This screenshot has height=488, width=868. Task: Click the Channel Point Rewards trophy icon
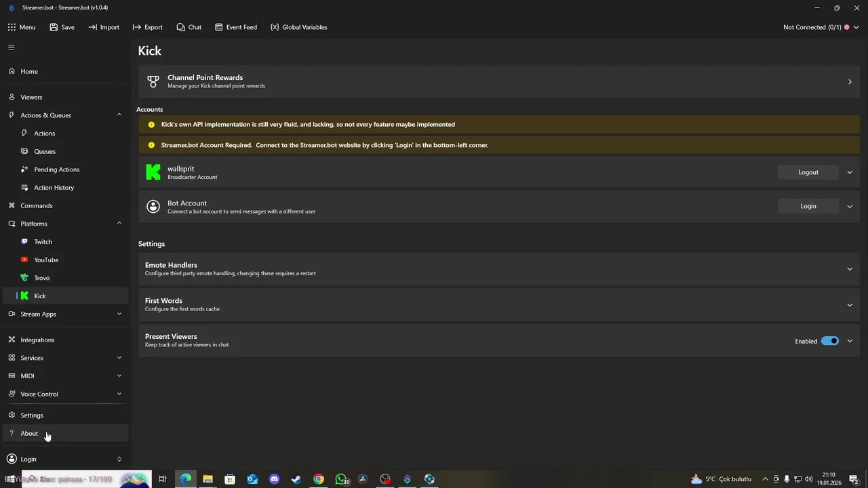(x=153, y=81)
